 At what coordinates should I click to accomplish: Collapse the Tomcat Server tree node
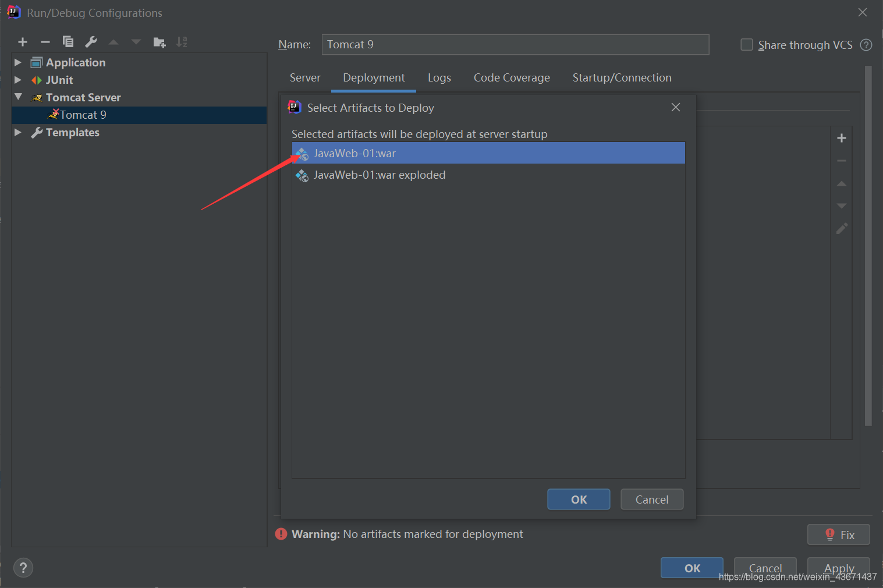click(x=18, y=97)
